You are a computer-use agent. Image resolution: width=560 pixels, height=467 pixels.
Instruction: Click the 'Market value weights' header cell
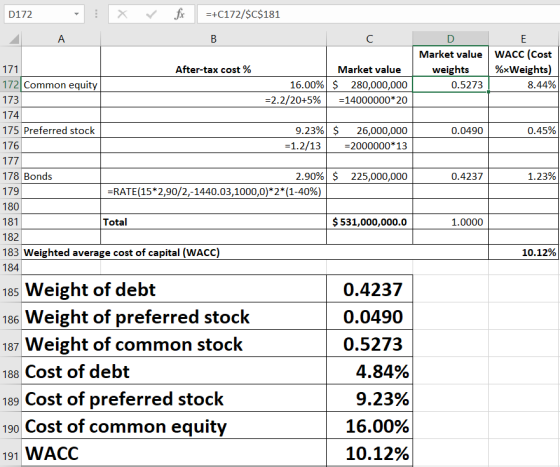pyautogui.click(x=450, y=61)
